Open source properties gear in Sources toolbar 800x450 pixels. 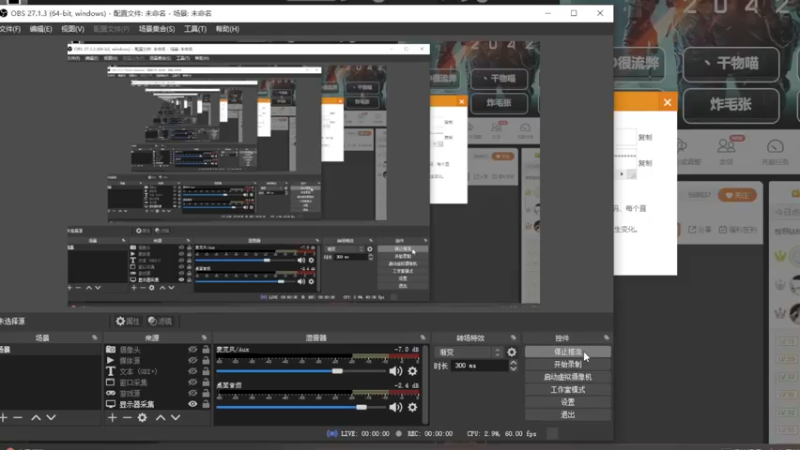click(x=142, y=417)
